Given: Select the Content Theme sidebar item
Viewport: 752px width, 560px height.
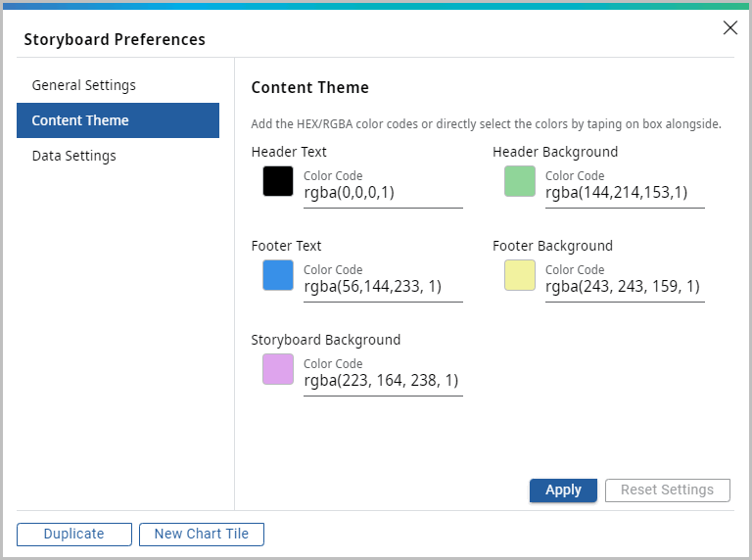Looking at the screenshot, I should (117, 120).
